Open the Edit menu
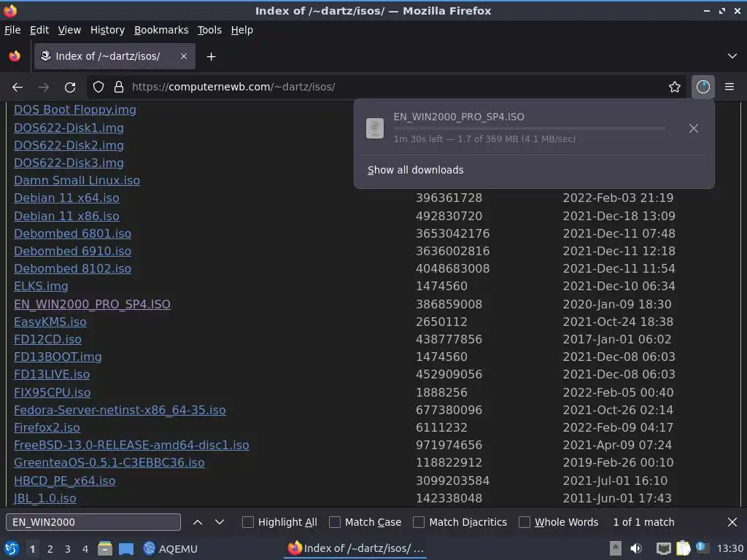Viewport: 747px width, 560px height. [x=39, y=30]
